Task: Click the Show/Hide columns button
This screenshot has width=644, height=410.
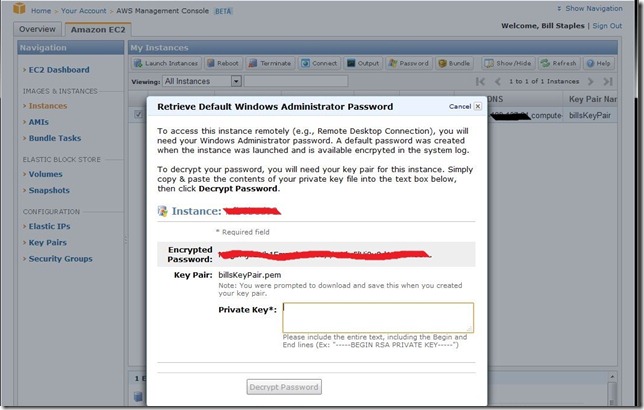Action: (x=508, y=63)
